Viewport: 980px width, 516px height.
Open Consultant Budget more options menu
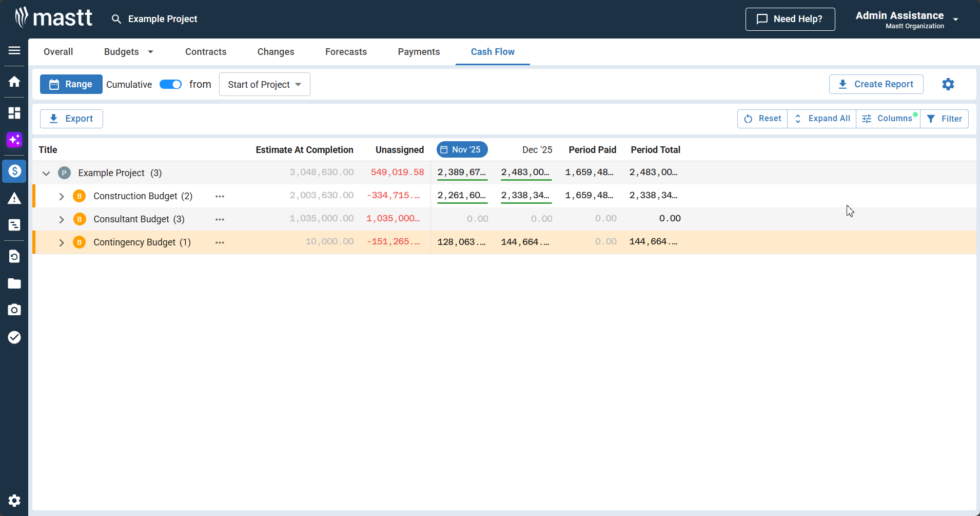click(x=220, y=220)
